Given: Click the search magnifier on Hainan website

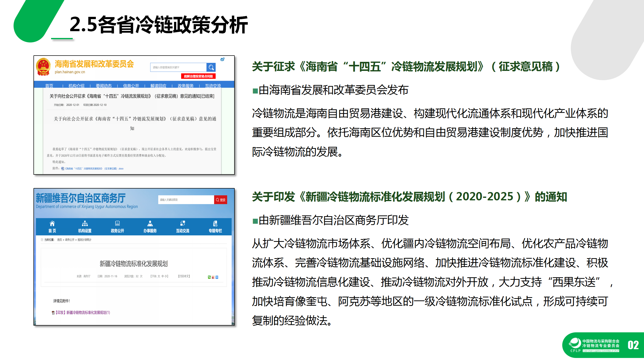Looking at the screenshot, I should pyautogui.click(x=211, y=67).
